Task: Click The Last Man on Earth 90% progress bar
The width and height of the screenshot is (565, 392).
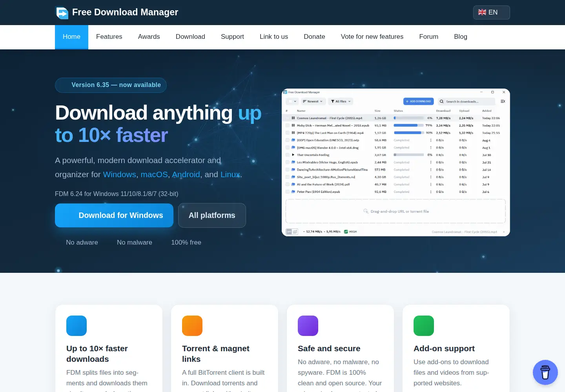Action: click(x=408, y=132)
